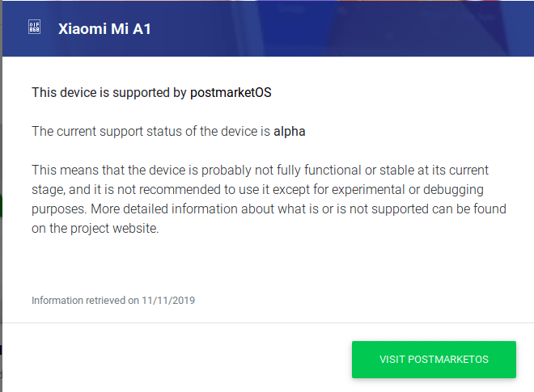This screenshot has height=392, width=534.
Task: Click the bold alpha status word
Action: [290, 132]
